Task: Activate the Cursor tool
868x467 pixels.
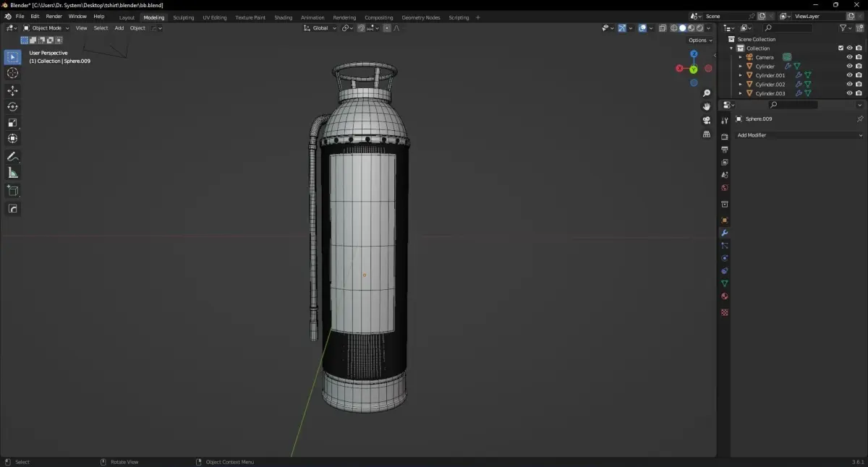Action: coord(12,73)
